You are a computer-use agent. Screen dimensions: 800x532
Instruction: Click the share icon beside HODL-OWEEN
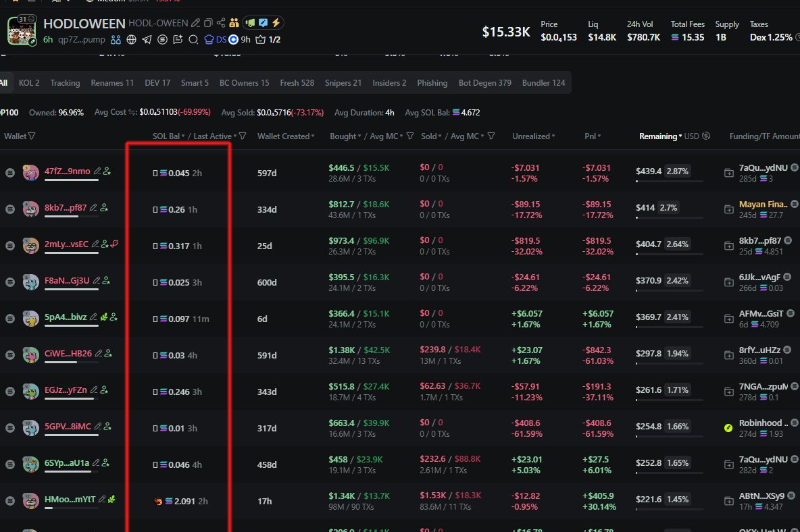pos(220,23)
